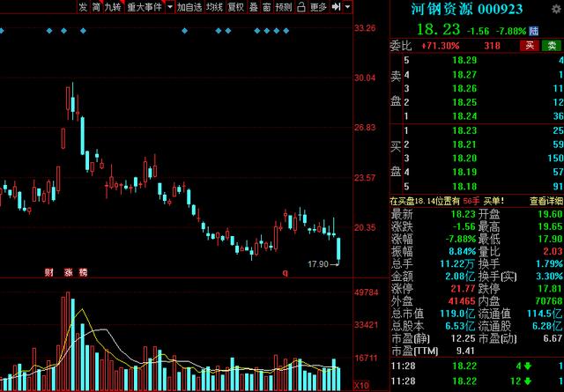This screenshot has width=564, height=392.
Task: Click the green down arrow beside trade volume 12
Action: point(528,381)
